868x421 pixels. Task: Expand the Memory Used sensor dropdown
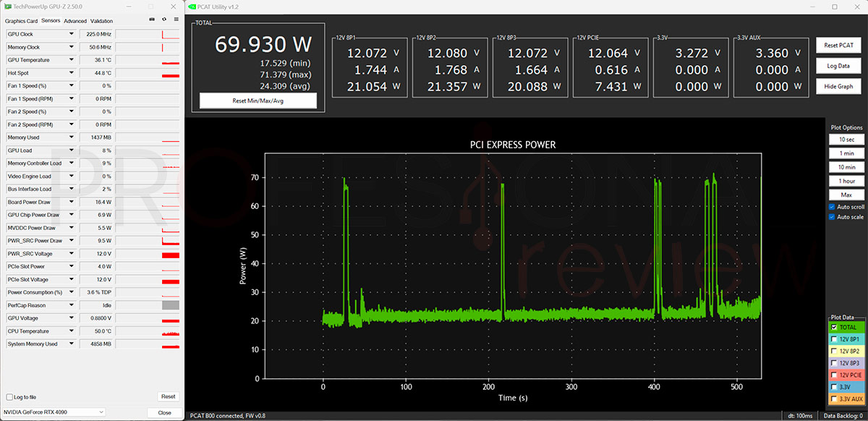pyautogui.click(x=71, y=137)
